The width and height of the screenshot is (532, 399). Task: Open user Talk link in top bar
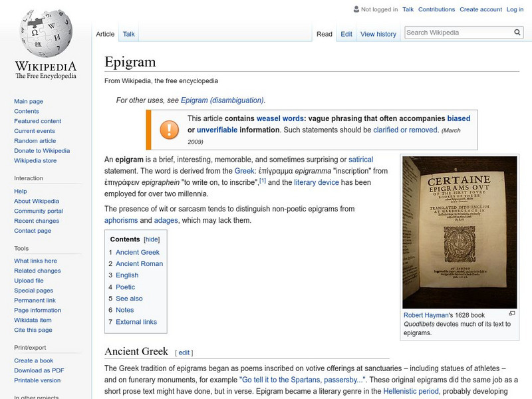point(408,9)
